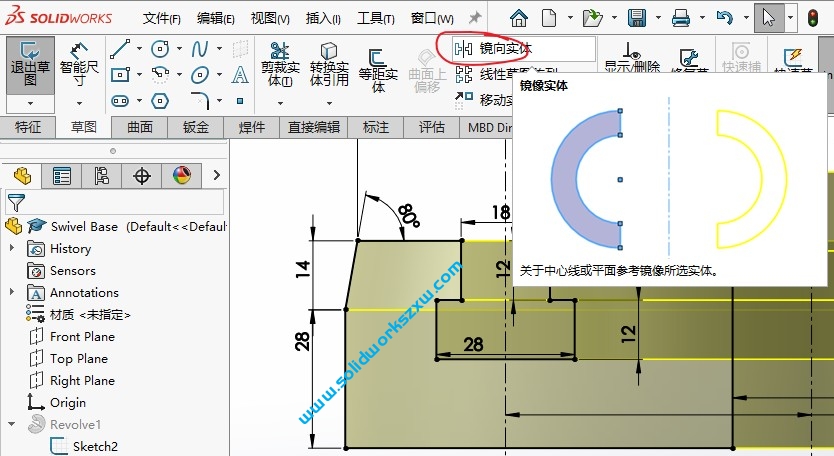Screen dimensions: 834x456
Task: Select the Trim Entities (剪裁实体) tool
Action: 280,65
